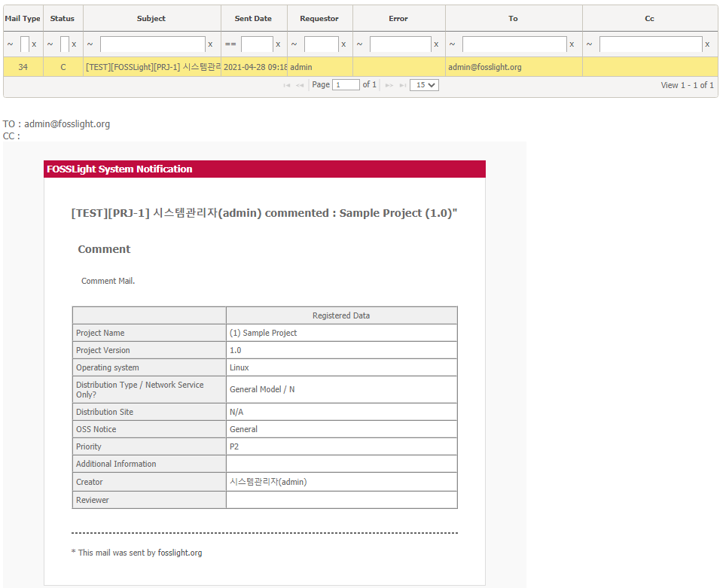Open the rows-per-page dropdown showing 15
The image size is (726, 588).
click(x=424, y=85)
